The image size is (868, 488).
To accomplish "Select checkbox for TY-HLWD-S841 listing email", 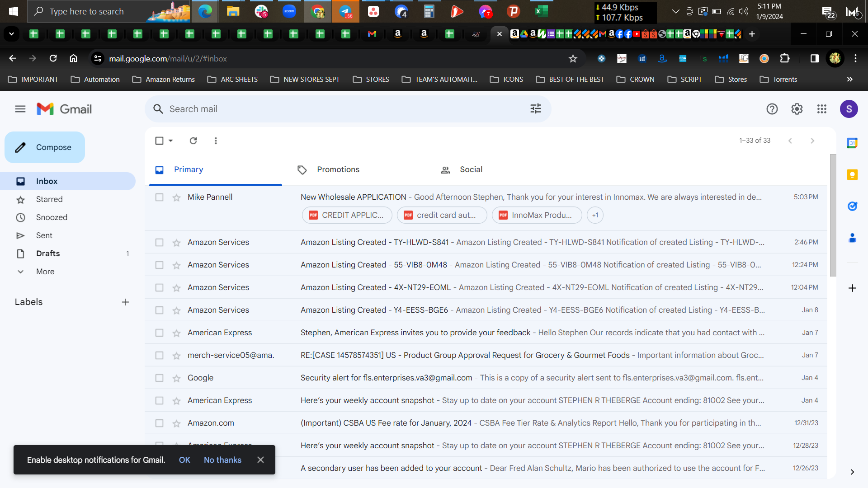I will [x=159, y=242].
